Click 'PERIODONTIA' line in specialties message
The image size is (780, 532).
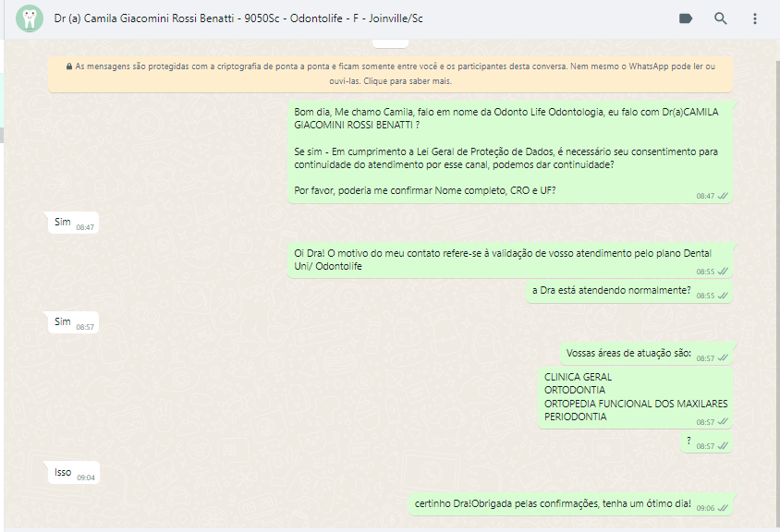(575, 417)
